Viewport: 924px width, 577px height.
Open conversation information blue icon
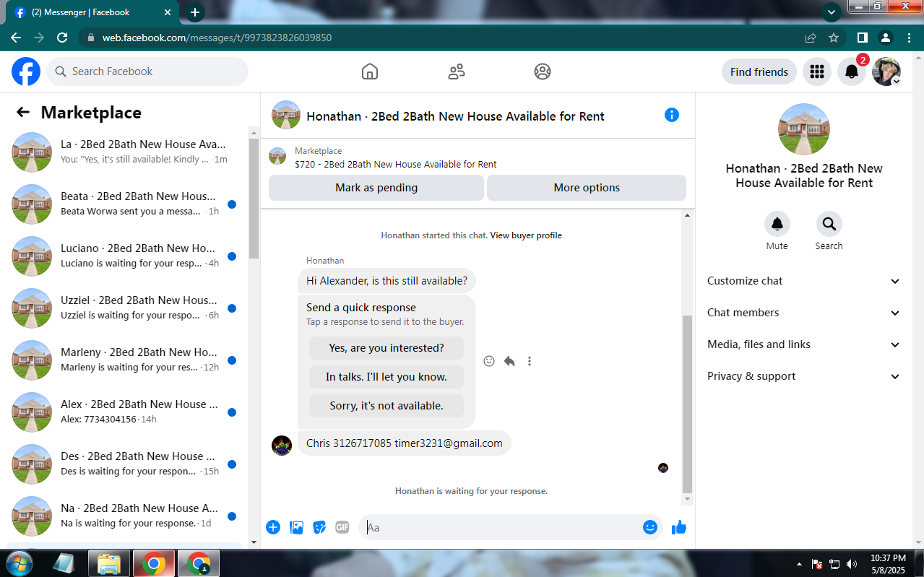click(x=672, y=115)
